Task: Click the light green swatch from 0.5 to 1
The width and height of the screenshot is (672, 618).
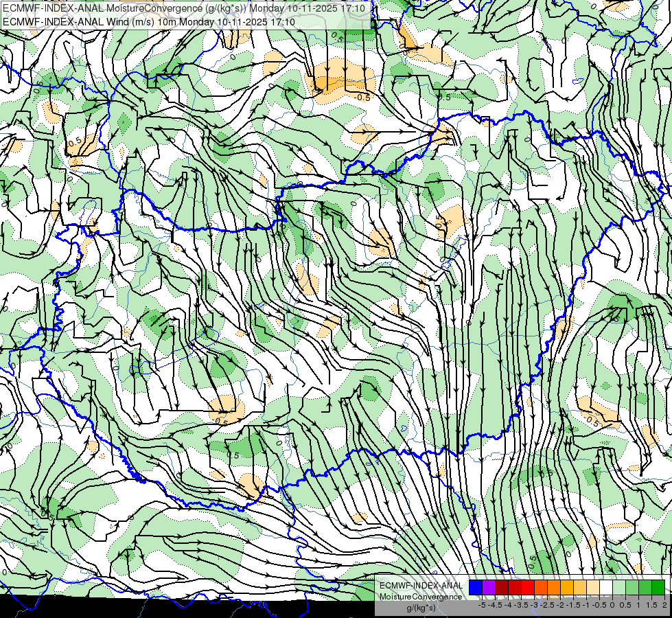Action: [632, 588]
